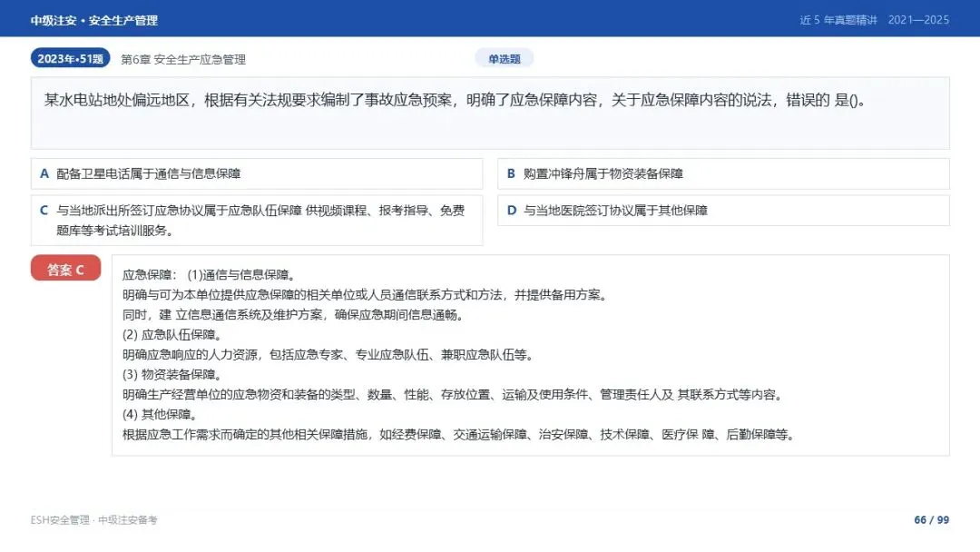
Task: Click explanation line (2) 应急队伍保障
Action: 172,334
